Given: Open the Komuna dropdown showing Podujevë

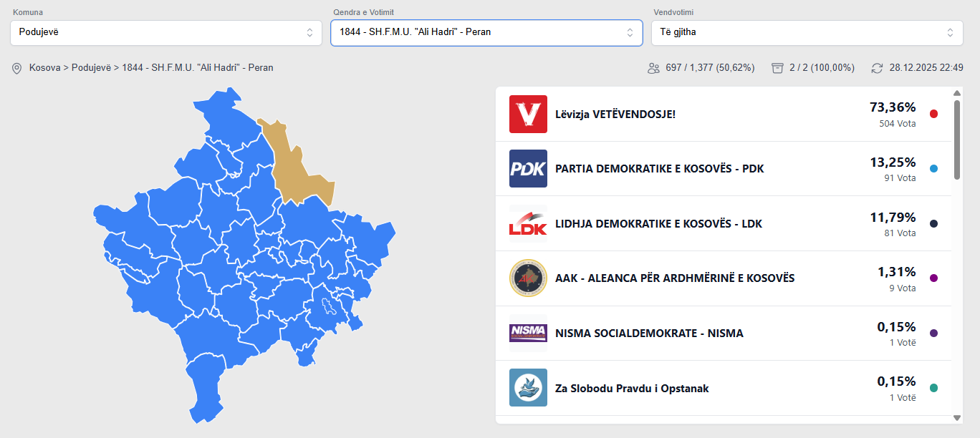Looking at the screenshot, I should (166, 32).
